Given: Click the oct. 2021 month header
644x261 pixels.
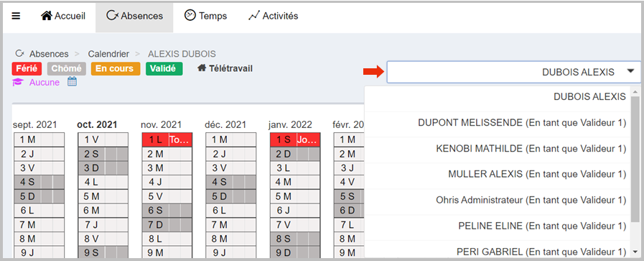Looking at the screenshot, I should pyautogui.click(x=98, y=124).
